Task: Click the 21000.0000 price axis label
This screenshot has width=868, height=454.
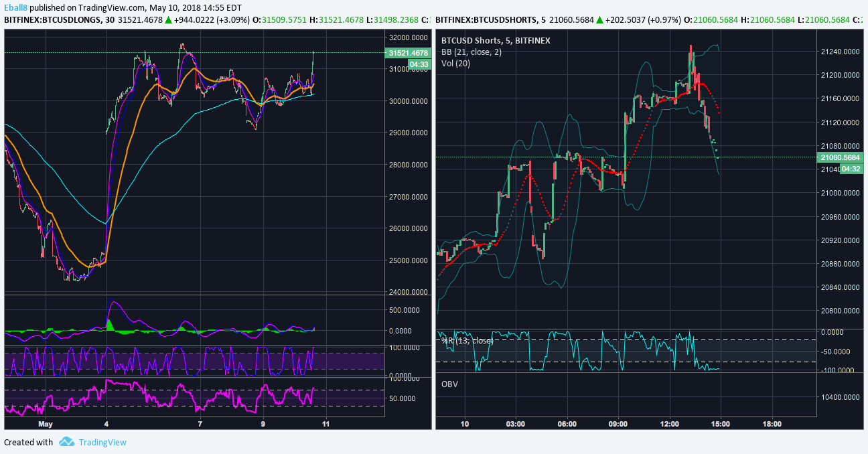Action: pyautogui.click(x=841, y=193)
